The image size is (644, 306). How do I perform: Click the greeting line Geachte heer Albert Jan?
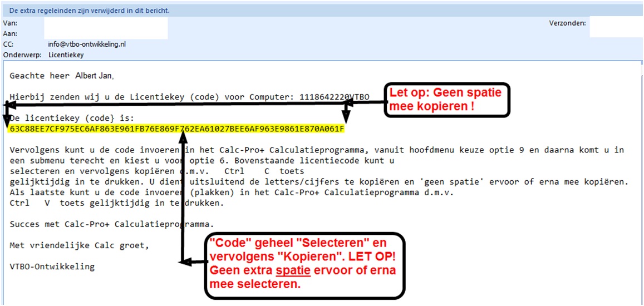click(x=65, y=76)
